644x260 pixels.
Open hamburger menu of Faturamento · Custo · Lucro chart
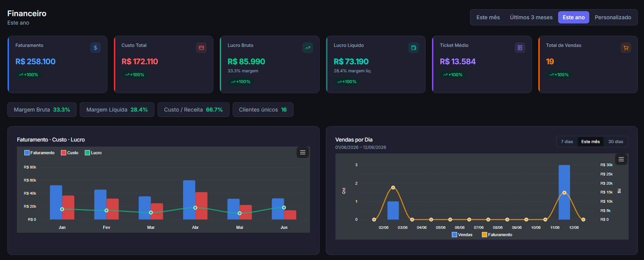point(303,152)
